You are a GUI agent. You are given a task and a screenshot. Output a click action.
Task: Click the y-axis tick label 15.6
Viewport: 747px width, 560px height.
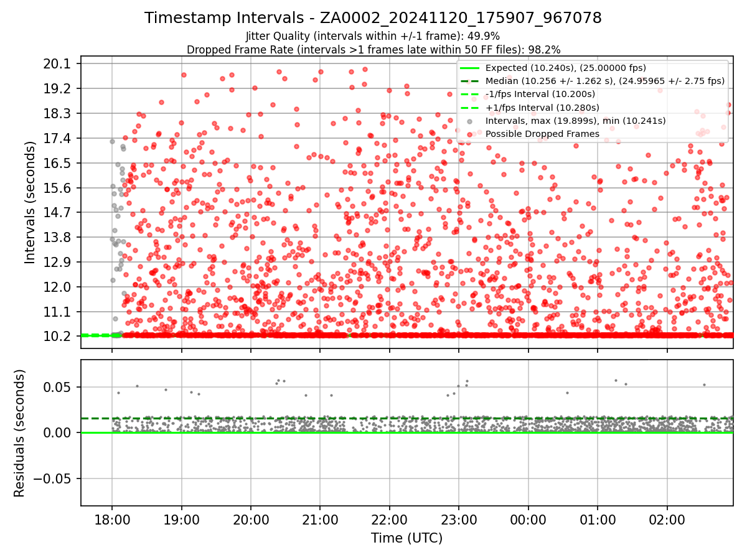(x=59, y=188)
